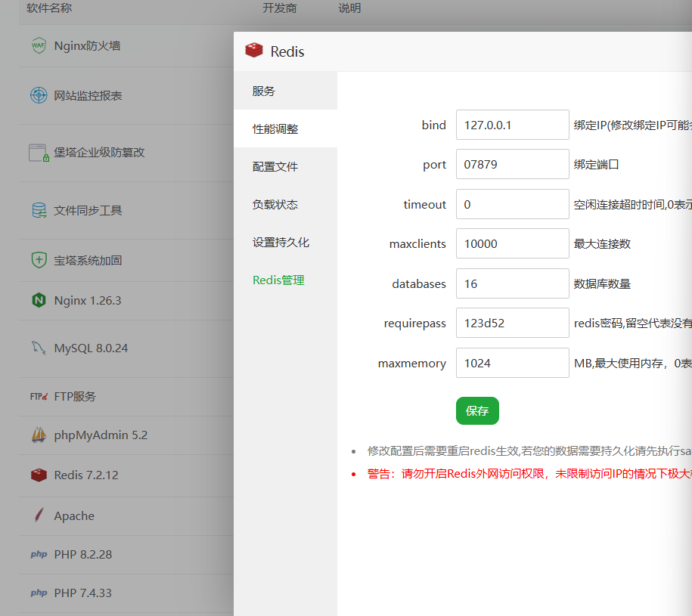Select the 负载状态 tab
This screenshot has width=692, height=616.
275,204
